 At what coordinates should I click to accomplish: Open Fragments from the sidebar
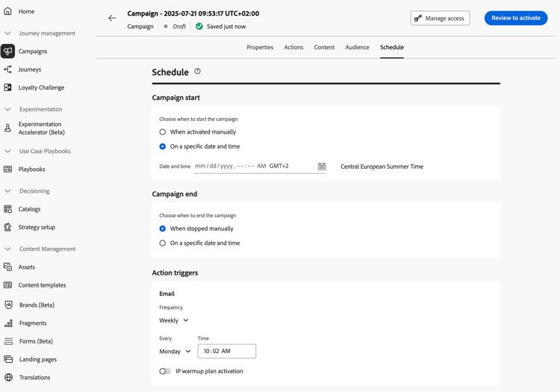tap(33, 323)
